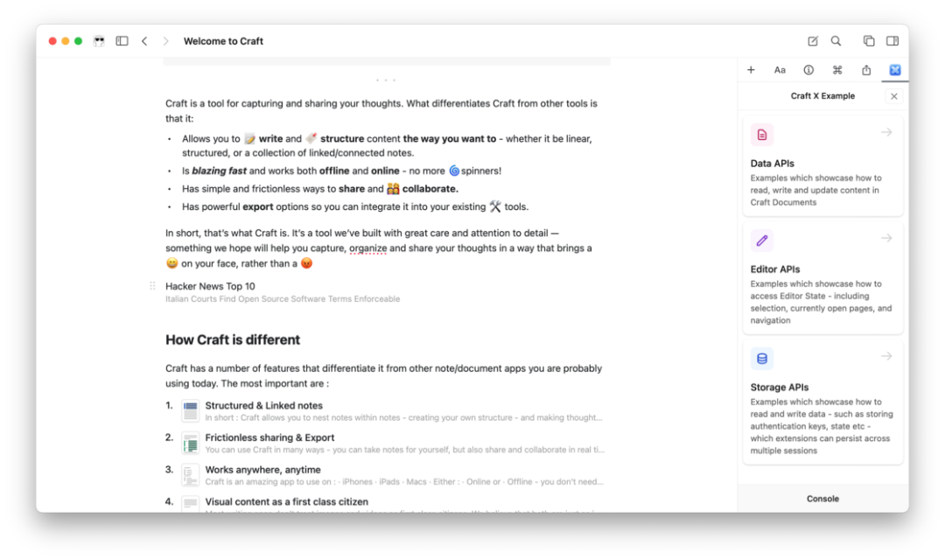Screen dimensions: 945x560
Task: Go back with the left arrow
Action: tap(144, 41)
